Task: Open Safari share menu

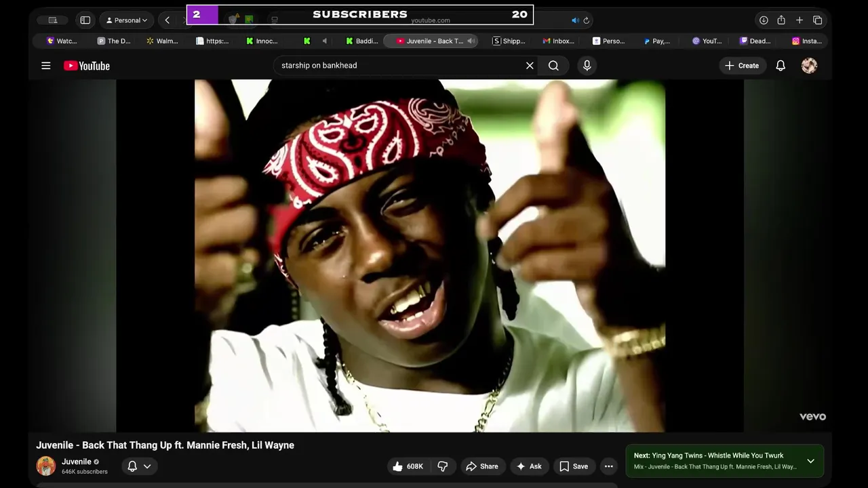Action: [781, 20]
